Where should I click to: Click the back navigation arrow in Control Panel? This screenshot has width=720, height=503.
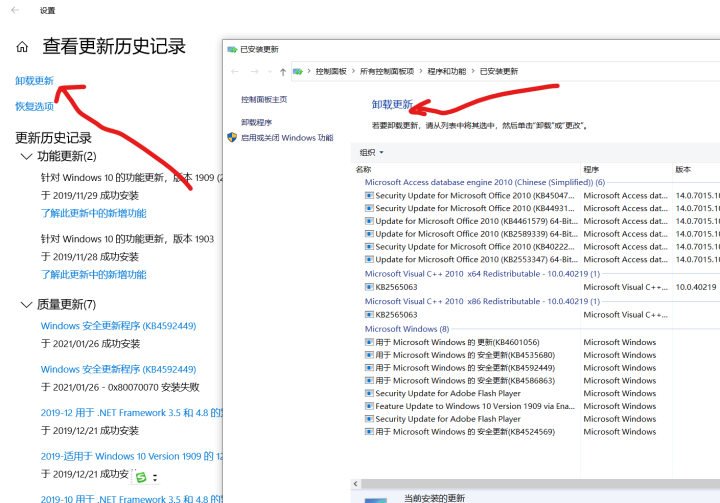tap(235, 72)
